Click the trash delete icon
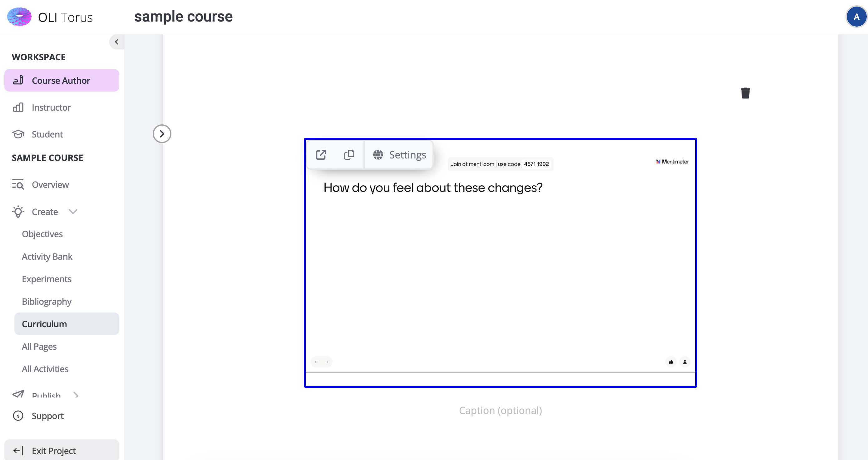868x460 pixels. pyautogui.click(x=745, y=93)
